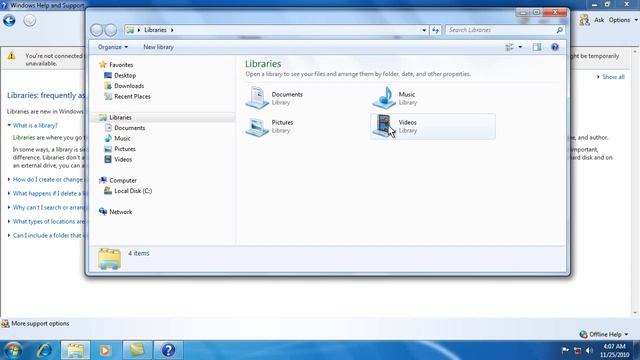Open Internet Explorer from taskbar
640x360 pixels.
[x=44, y=350]
